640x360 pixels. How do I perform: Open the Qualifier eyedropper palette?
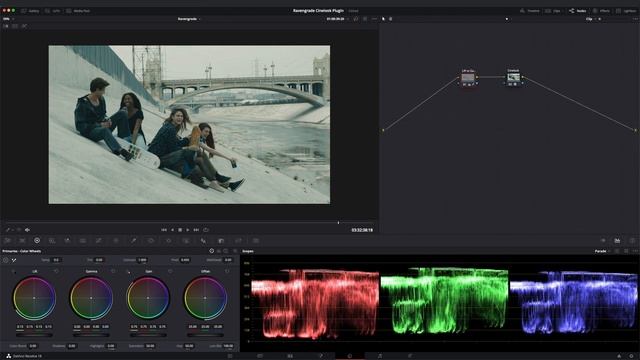(133, 241)
